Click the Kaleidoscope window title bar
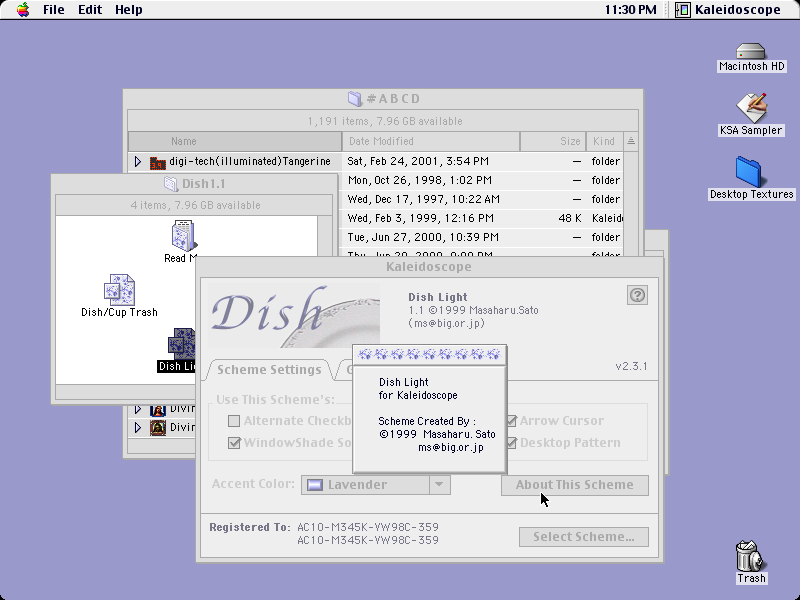The image size is (800, 600). [x=429, y=267]
